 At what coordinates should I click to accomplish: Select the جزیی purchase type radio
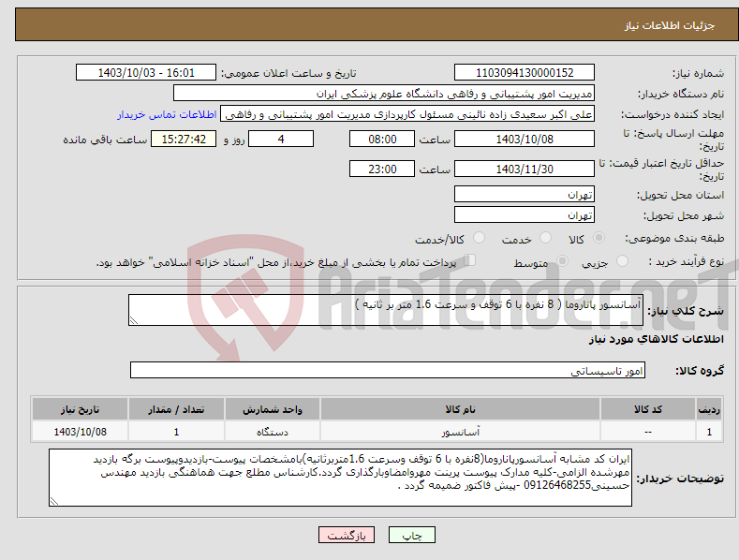[x=622, y=260]
